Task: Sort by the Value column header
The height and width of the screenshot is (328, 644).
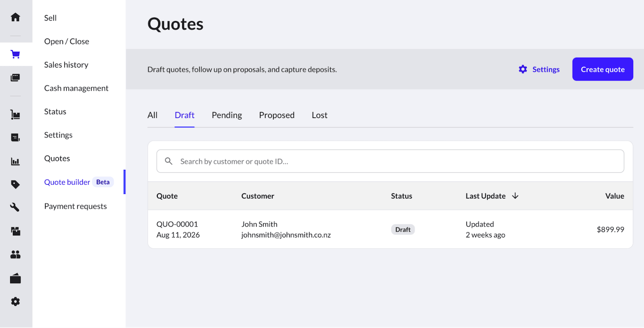Action: pos(615,196)
